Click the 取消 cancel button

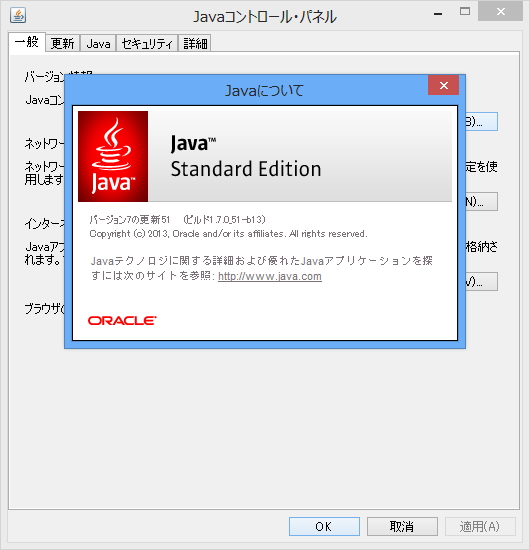click(402, 526)
